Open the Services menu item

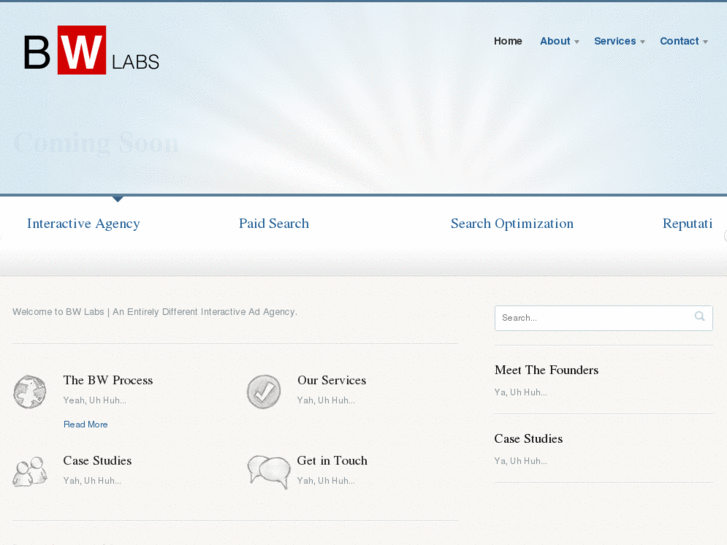(615, 41)
